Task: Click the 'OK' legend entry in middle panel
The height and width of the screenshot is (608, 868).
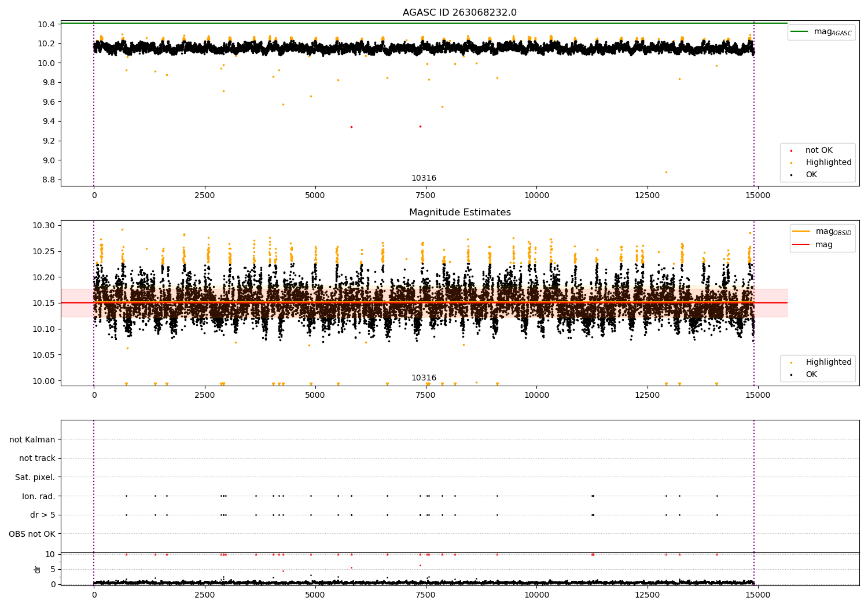Action: tap(811, 375)
